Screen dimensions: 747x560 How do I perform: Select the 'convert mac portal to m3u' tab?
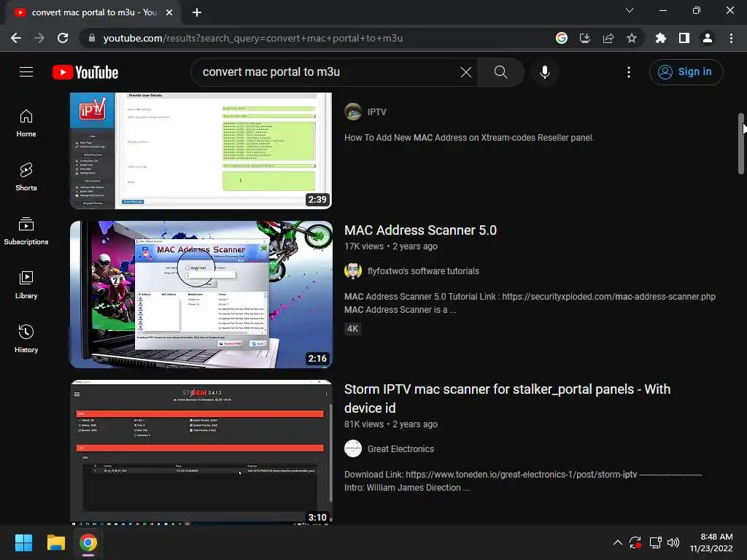pos(93,12)
